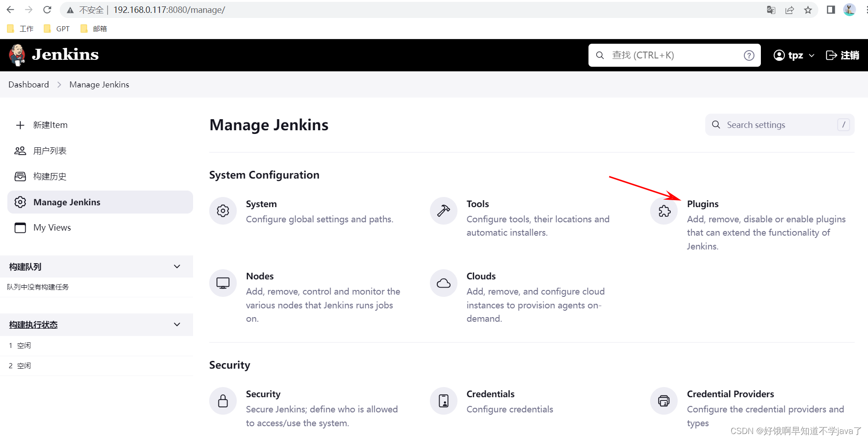Click the plus icon beside 新建Item

pos(20,125)
